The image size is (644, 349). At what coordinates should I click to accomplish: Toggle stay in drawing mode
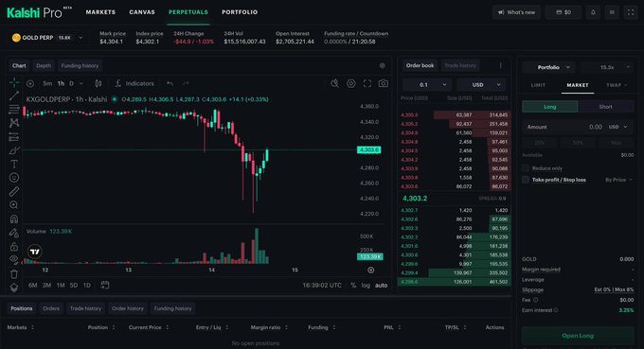coord(14,233)
